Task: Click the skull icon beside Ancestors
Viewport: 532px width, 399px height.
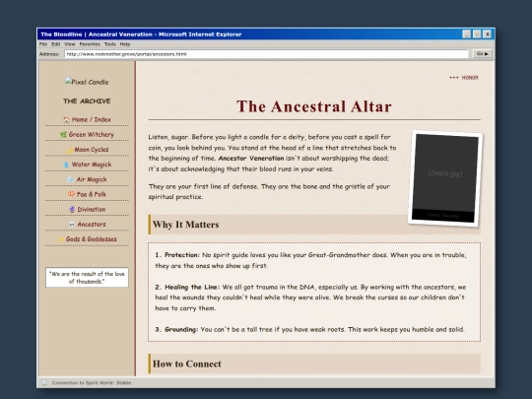Action: click(72, 225)
